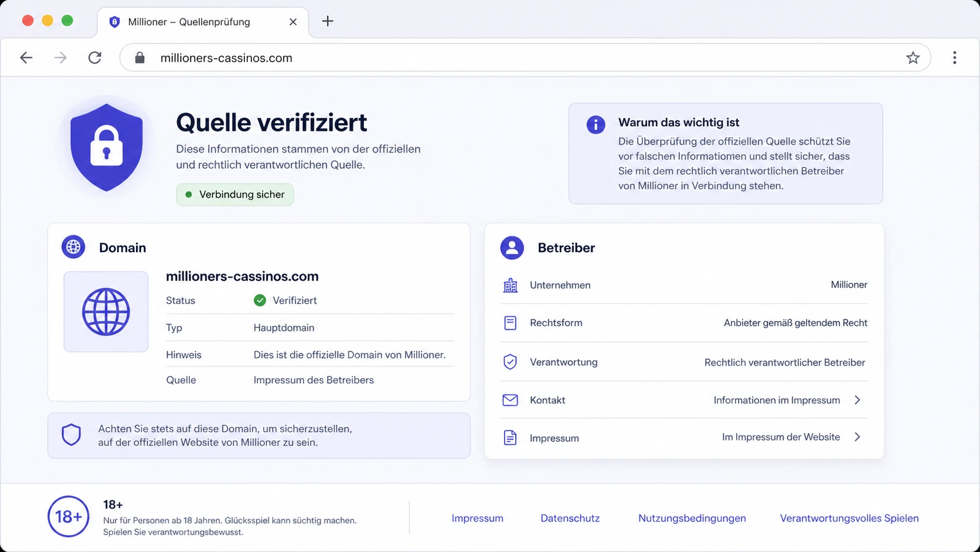
Task: Click the Status row label
Action: (181, 300)
